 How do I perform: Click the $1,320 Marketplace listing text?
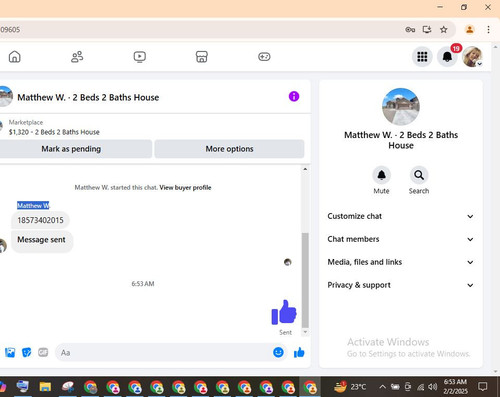pos(54,132)
